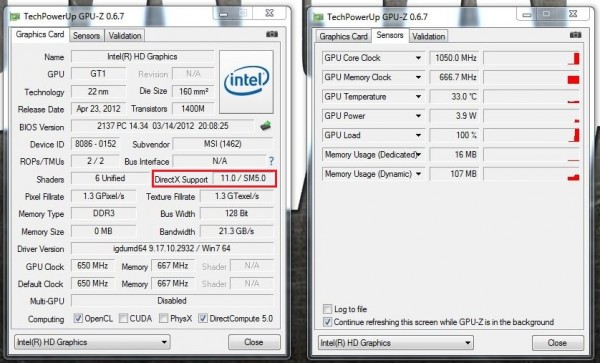Select Sensors tab in right window
600x363 pixels.
pyautogui.click(x=390, y=35)
